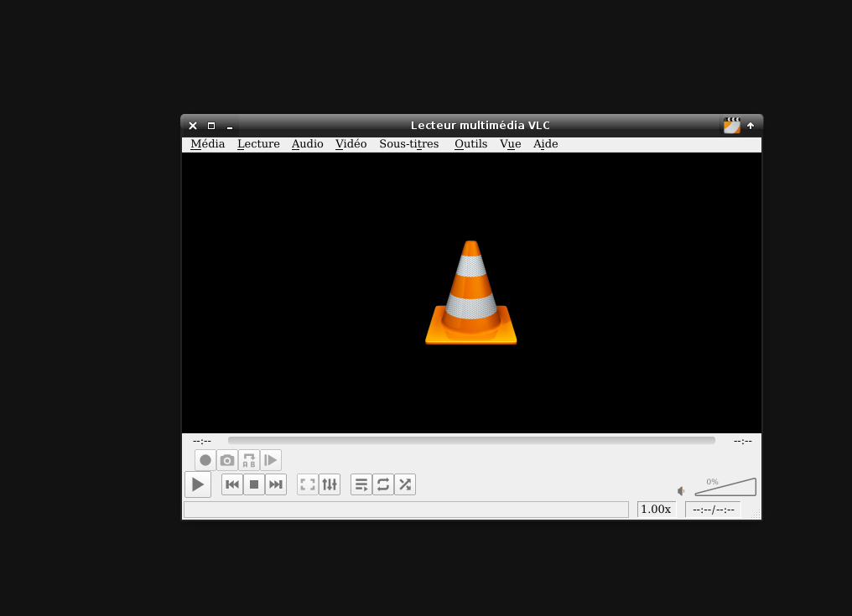
Task: Close the VLC window
Action: pos(193,126)
